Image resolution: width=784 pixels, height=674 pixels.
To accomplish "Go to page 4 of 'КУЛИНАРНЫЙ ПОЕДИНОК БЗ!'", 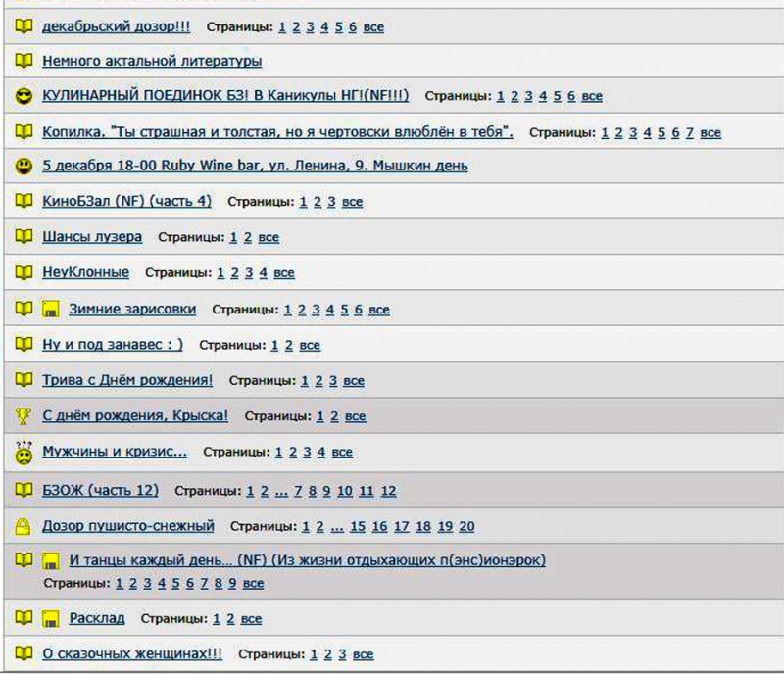I will click(x=543, y=96).
